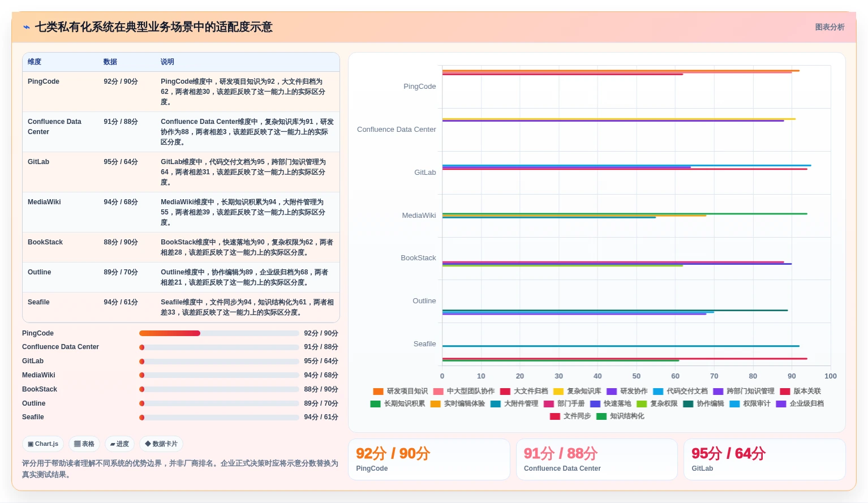Click the BookStack progress bar

(x=219, y=389)
